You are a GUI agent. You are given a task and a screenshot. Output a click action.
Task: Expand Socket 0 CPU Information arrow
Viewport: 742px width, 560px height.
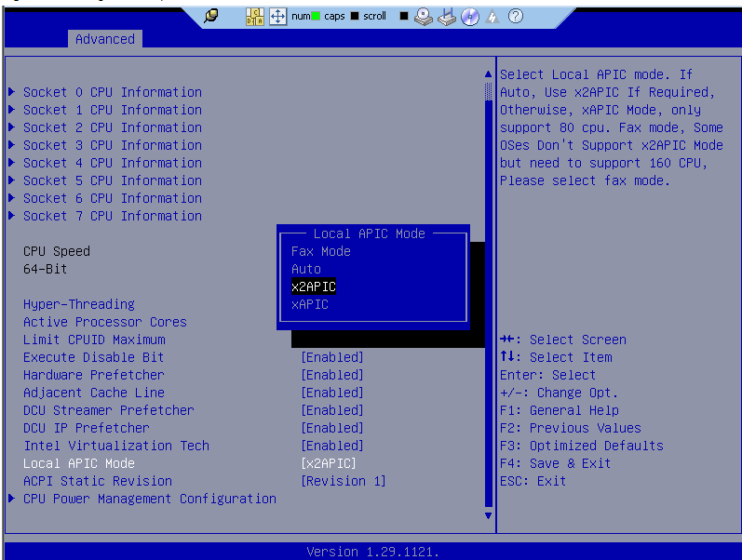(x=12, y=92)
